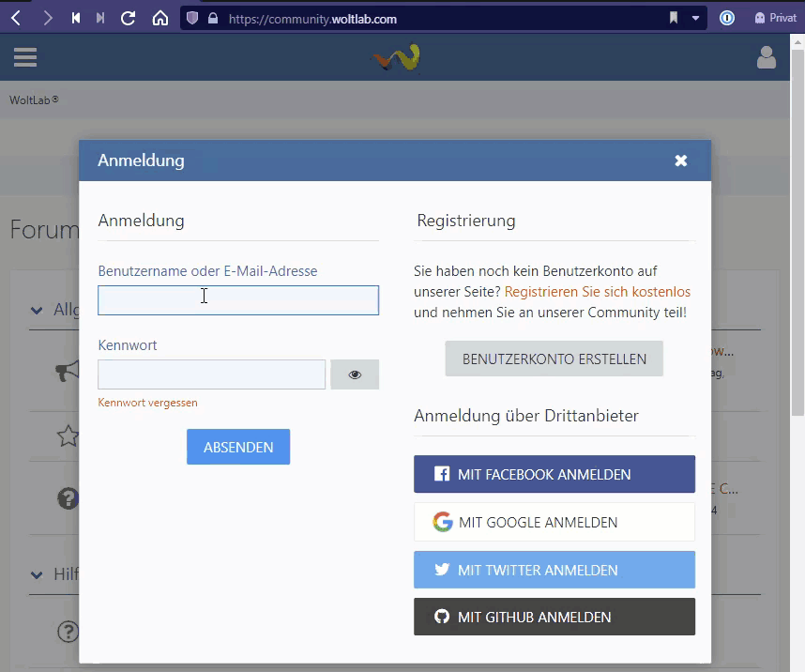Screen dimensions: 805x672
Task: Click the shield icon in address bar
Action: [x=192, y=18]
